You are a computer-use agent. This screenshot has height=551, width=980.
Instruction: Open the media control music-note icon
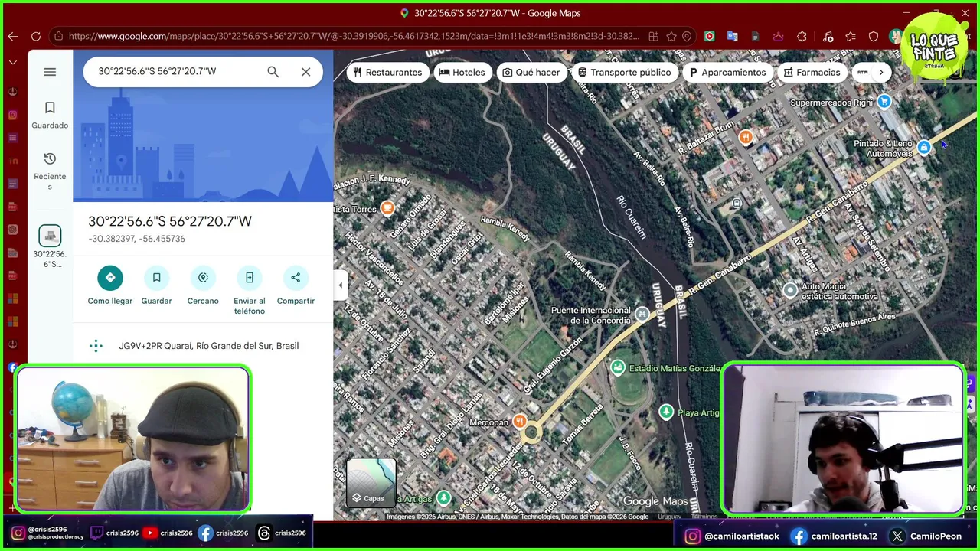pyautogui.click(x=828, y=36)
